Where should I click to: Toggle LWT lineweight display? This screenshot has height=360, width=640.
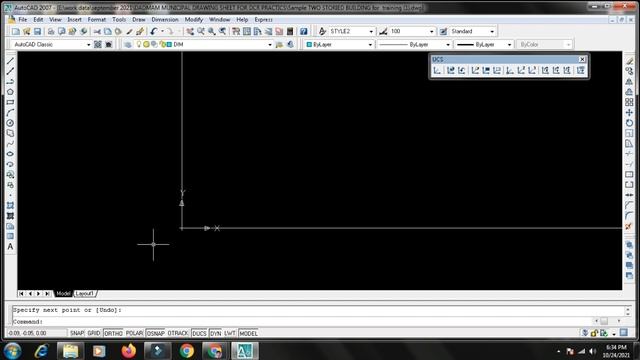(x=230, y=333)
